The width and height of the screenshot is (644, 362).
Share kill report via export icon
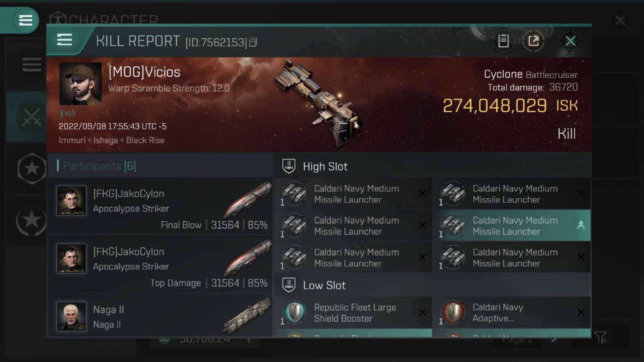pyautogui.click(x=533, y=41)
